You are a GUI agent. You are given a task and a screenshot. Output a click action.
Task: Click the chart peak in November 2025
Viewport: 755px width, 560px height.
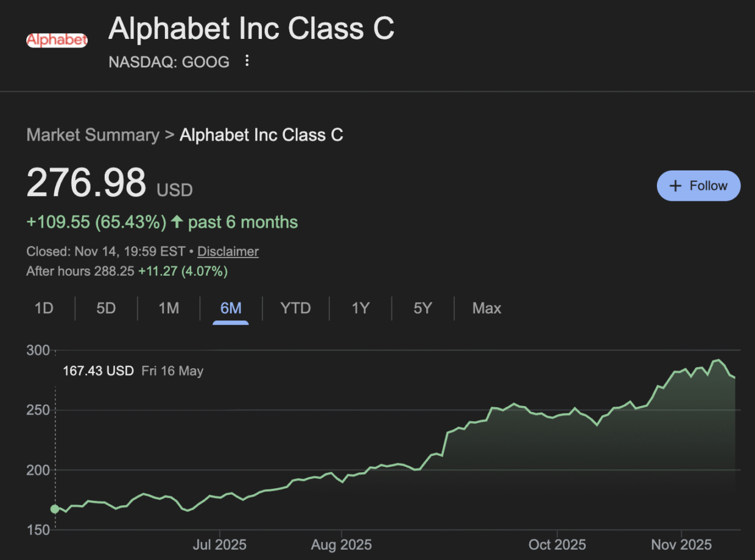(x=719, y=360)
